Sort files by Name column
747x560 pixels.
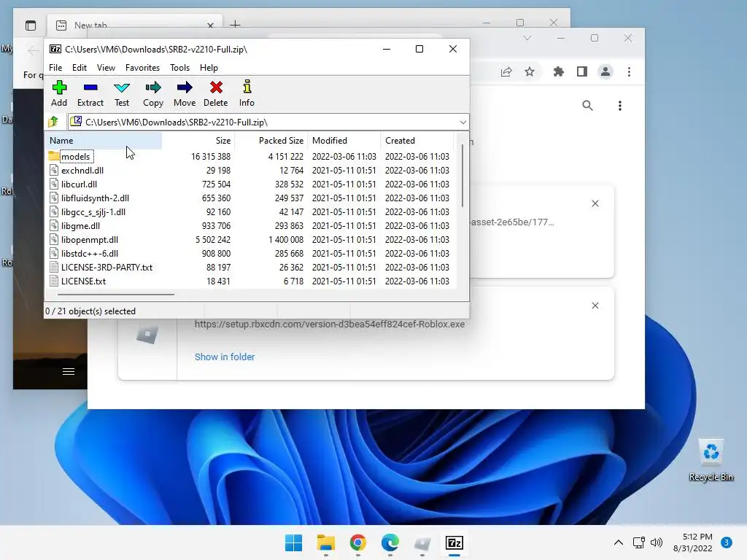click(x=104, y=141)
